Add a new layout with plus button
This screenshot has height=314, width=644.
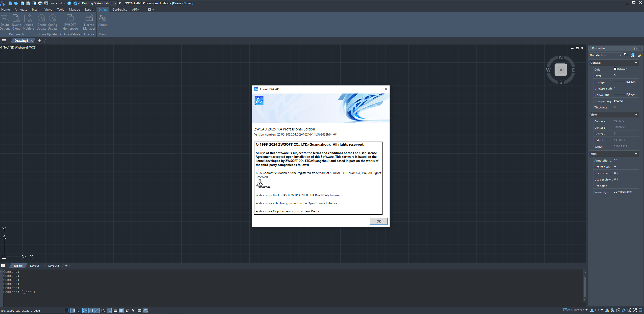pos(66,266)
